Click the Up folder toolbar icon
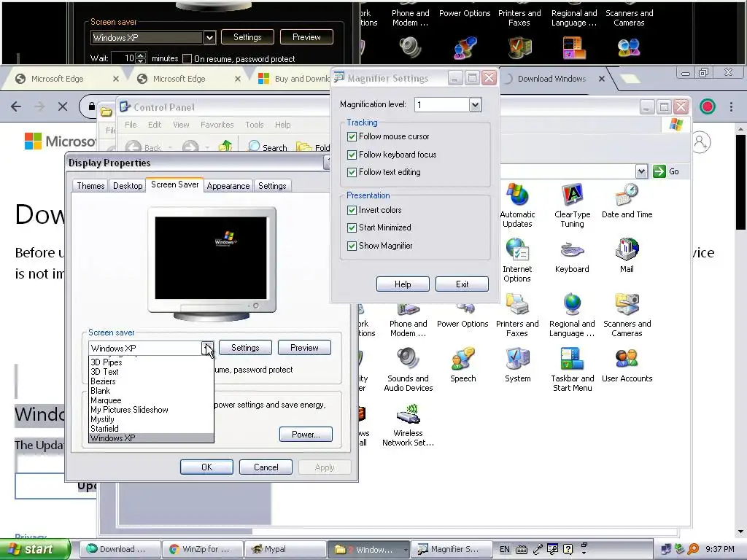Screen dimensions: 747x560 point(225,146)
